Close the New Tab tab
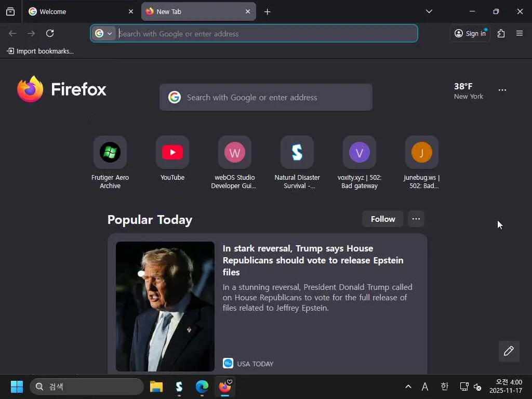This screenshot has height=399, width=532. [248, 11]
